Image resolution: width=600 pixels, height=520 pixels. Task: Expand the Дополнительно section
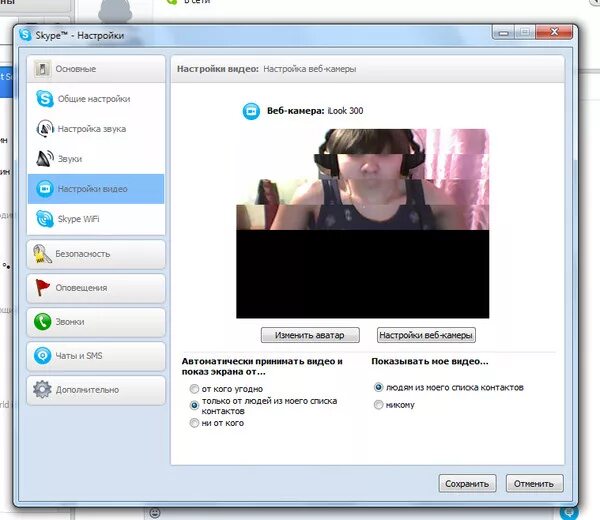coord(96,390)
